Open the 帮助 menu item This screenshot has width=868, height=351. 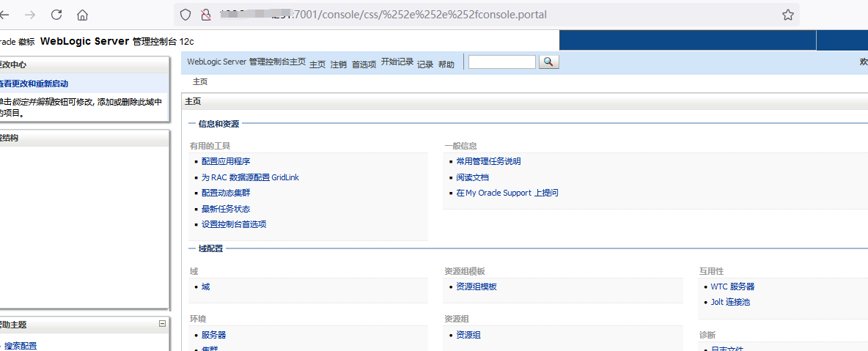[x=446, y=64]
